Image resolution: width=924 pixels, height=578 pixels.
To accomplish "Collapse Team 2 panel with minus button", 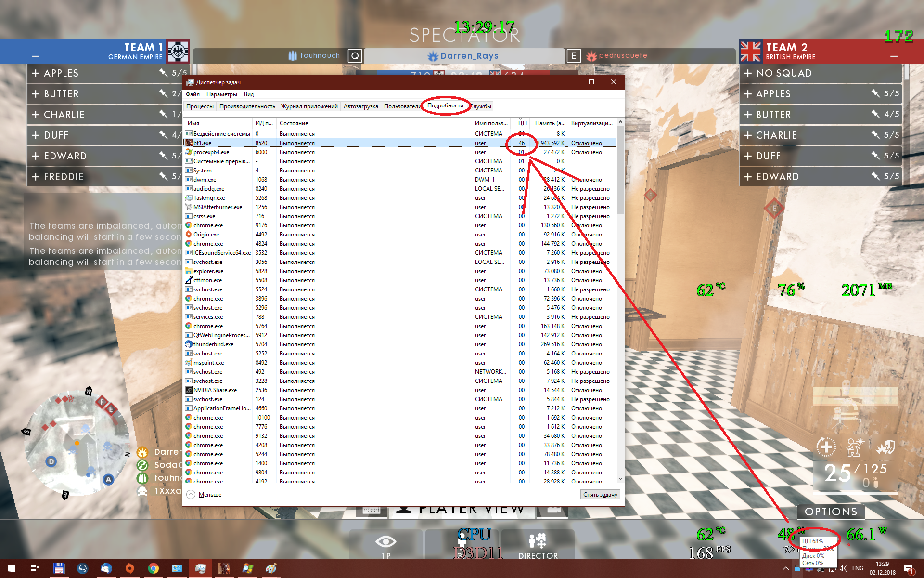I will (894, 57).
